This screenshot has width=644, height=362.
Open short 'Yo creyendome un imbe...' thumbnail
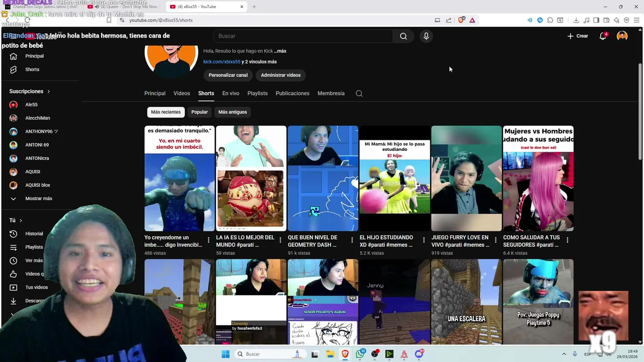click(x=180, y=178)
